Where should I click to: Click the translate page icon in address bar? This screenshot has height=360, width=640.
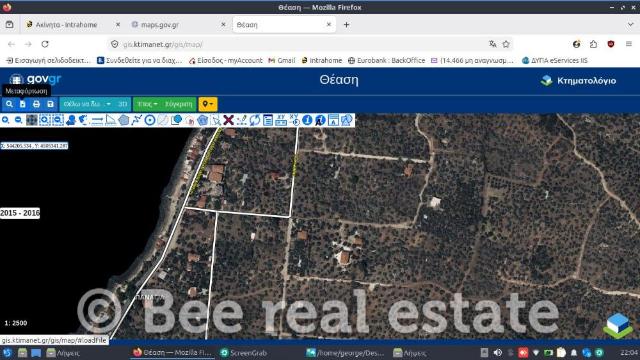(x=493, y=44)
